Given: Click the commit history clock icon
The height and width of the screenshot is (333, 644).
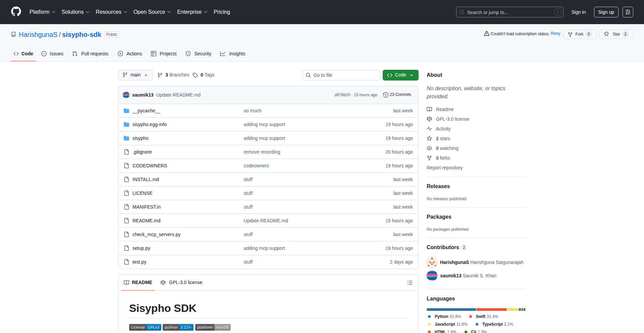Looking at the screenshot, I should tap(385, 95).
